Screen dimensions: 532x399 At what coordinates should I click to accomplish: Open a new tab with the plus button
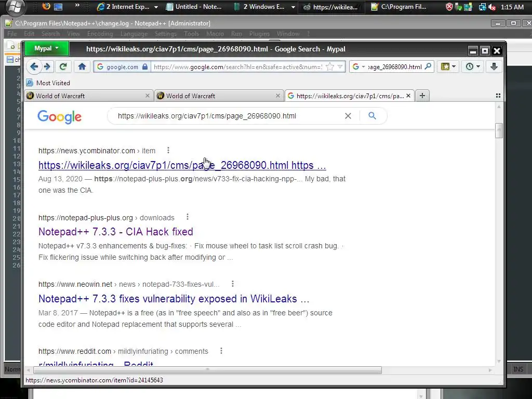click(422, 96)
